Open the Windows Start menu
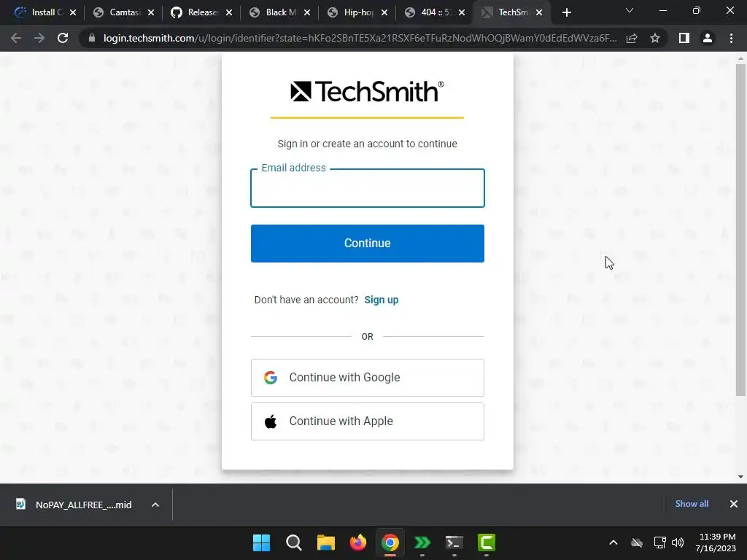 point(261,542)
